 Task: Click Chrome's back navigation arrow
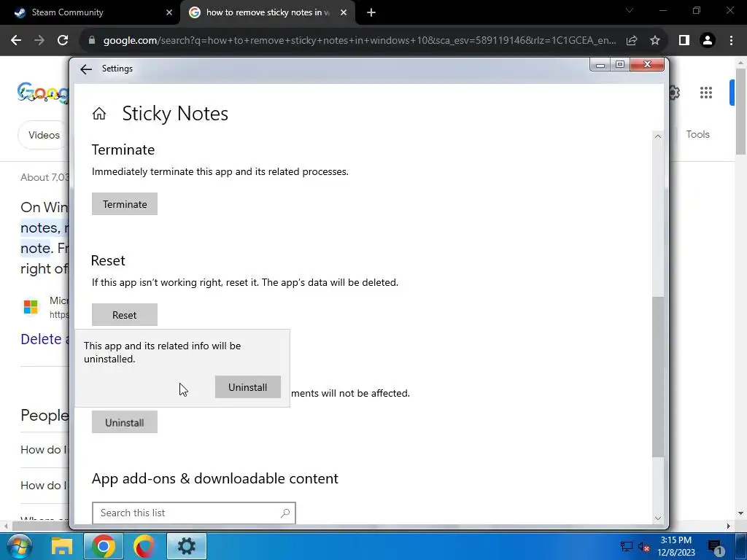[x=16, y=41]
